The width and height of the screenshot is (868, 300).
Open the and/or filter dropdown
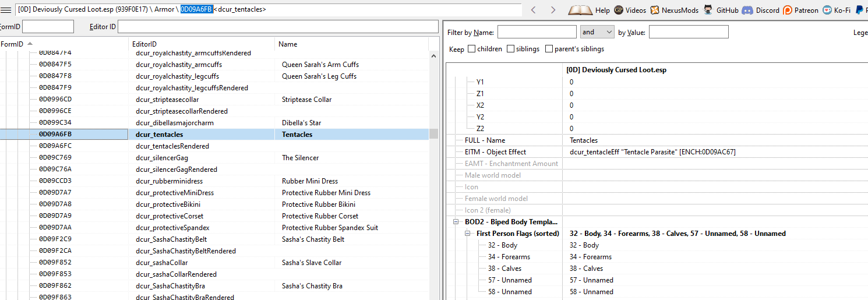[x=597, y=32]
